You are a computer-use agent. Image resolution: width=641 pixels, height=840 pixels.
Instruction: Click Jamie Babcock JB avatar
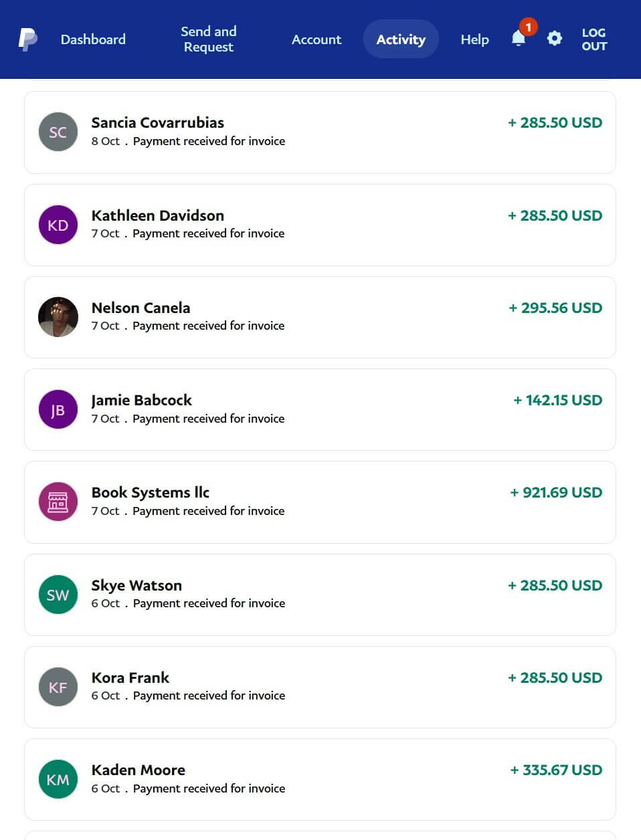(58, 409)
